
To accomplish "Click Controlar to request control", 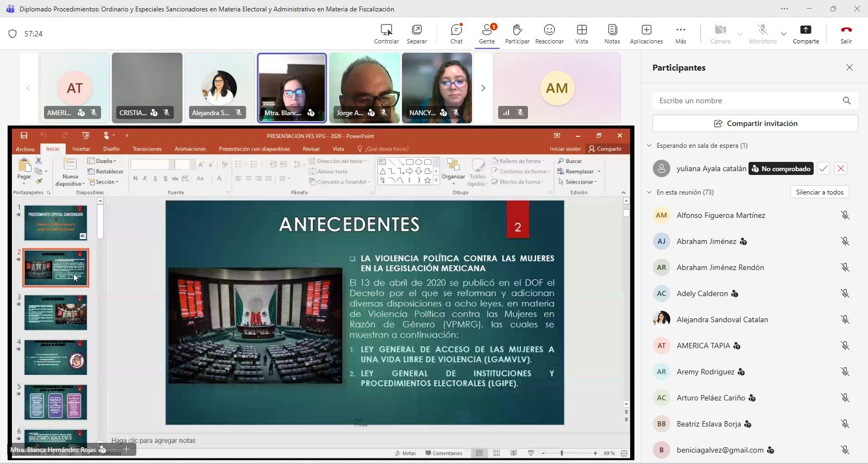I will point(386,34).
